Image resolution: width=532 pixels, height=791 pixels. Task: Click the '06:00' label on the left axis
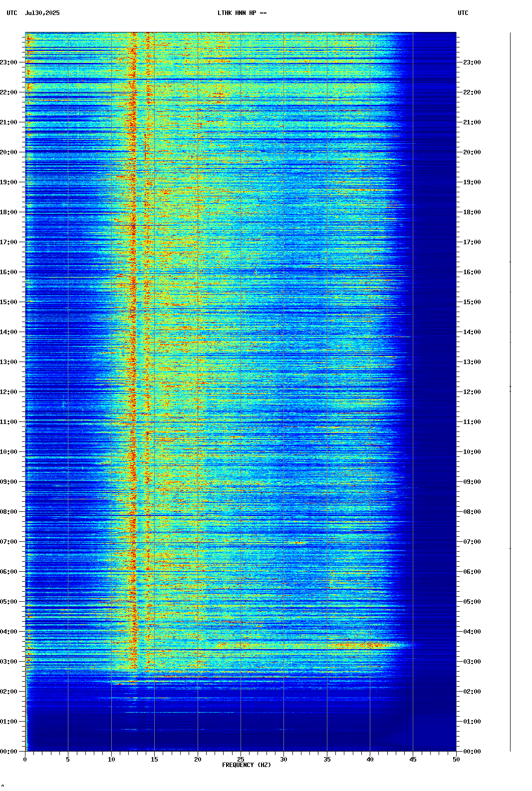click(x=8, y=572)
